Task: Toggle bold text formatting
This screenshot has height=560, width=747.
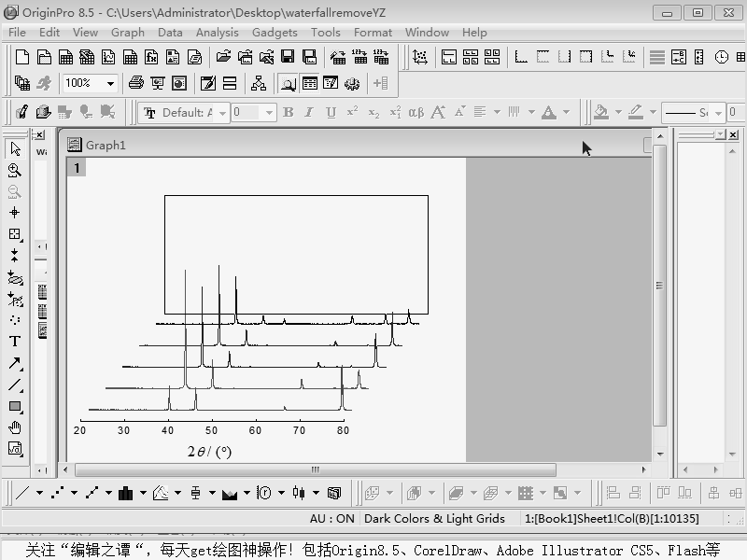Action: pos(289,112)
